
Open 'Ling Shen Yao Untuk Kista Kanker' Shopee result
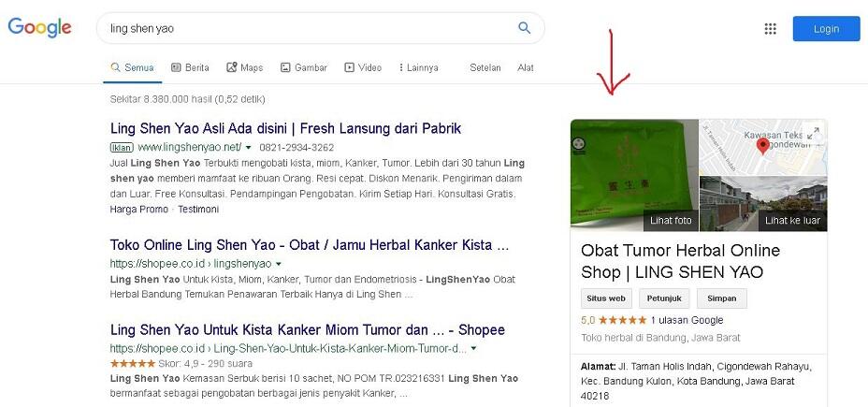pos(307,330)
